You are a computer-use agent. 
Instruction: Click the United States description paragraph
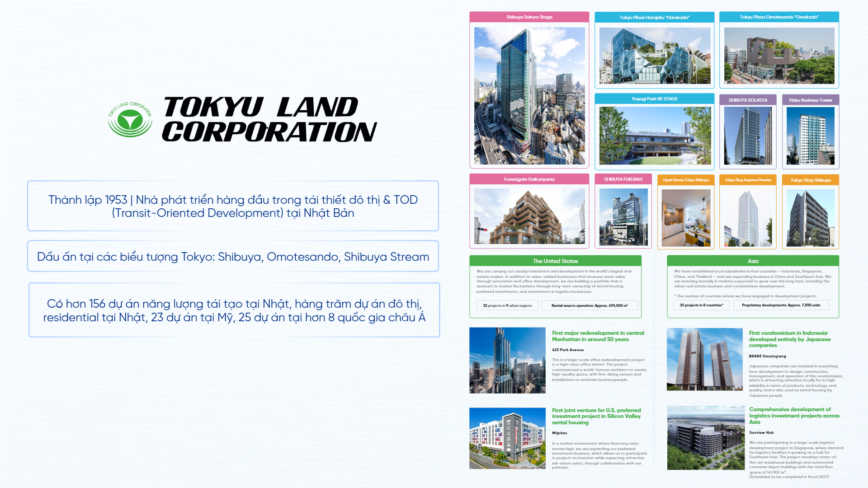click(x=554, y=282)
